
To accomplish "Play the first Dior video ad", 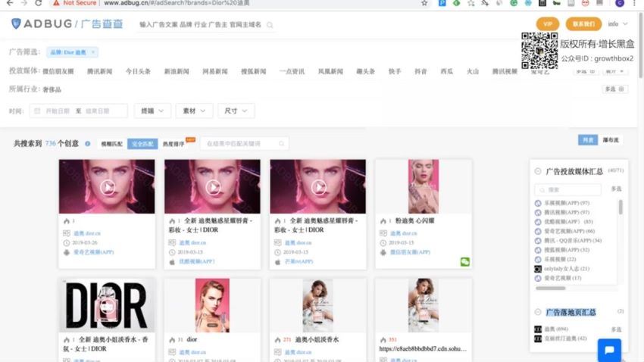I will (107, 187).
